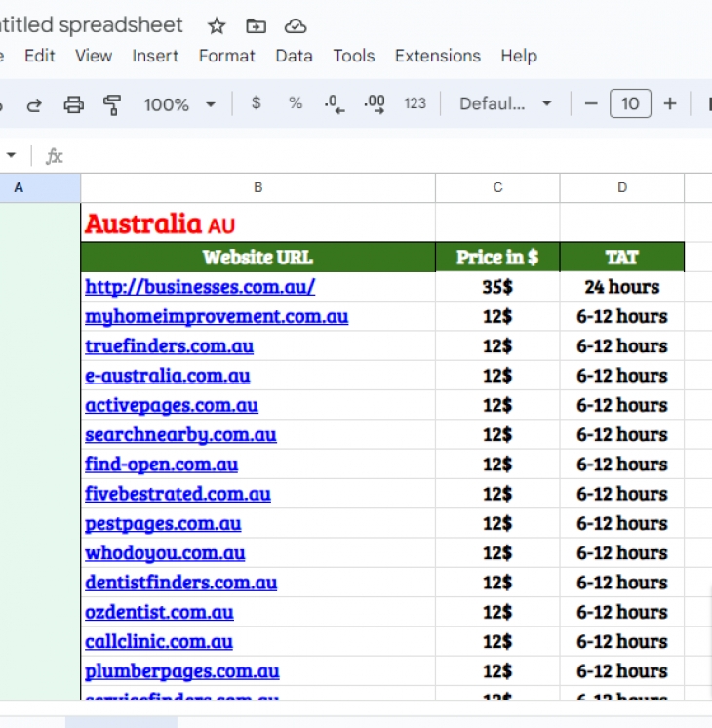Image resolution: width=712 pixels, height=728 pixels.
Task: Select 6-12 hours cell in truefinders row
Action: 622,346
